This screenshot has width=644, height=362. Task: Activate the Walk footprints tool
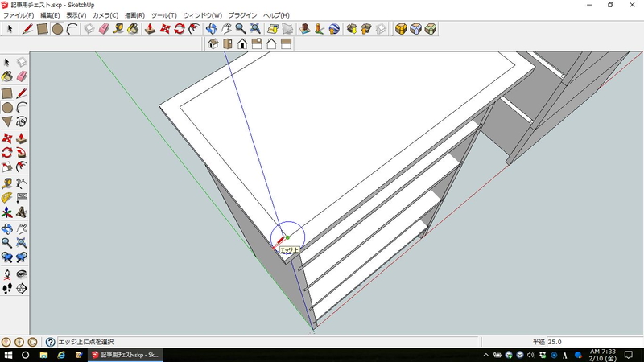tap(7, 288)
